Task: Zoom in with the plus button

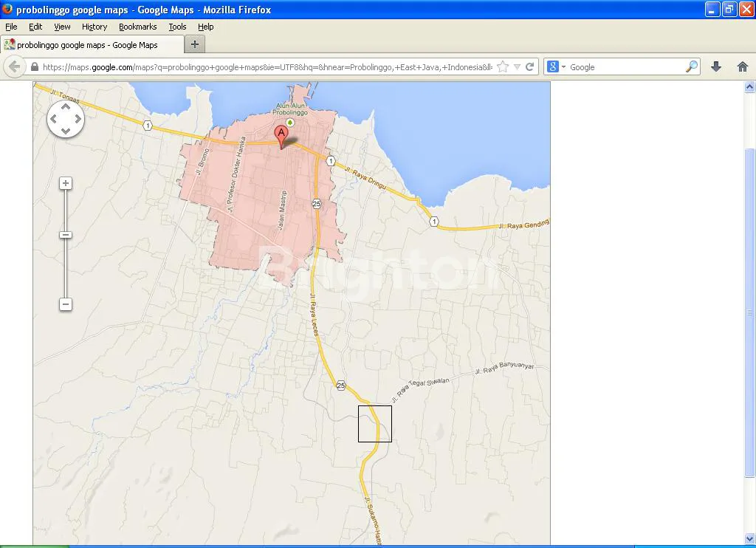Action: [x=66, y=183]
